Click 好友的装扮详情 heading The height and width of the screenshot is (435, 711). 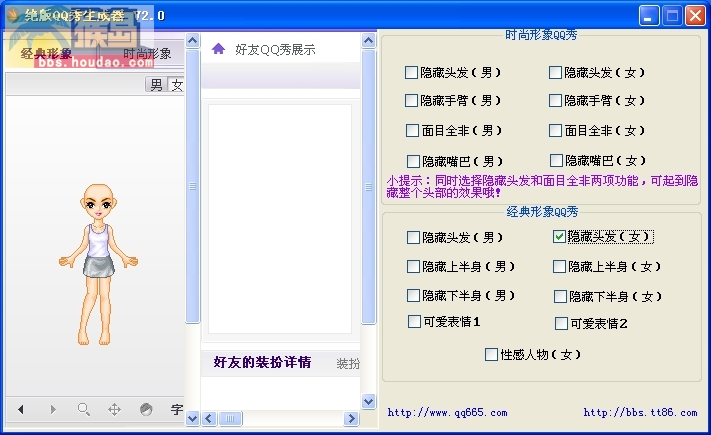pos(263,362)
